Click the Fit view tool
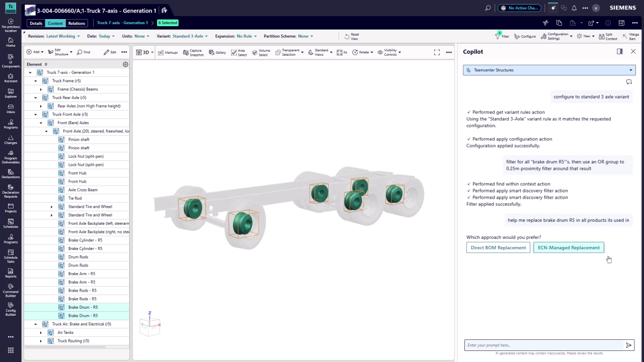644x362 pixels. [x=342, y=52]
